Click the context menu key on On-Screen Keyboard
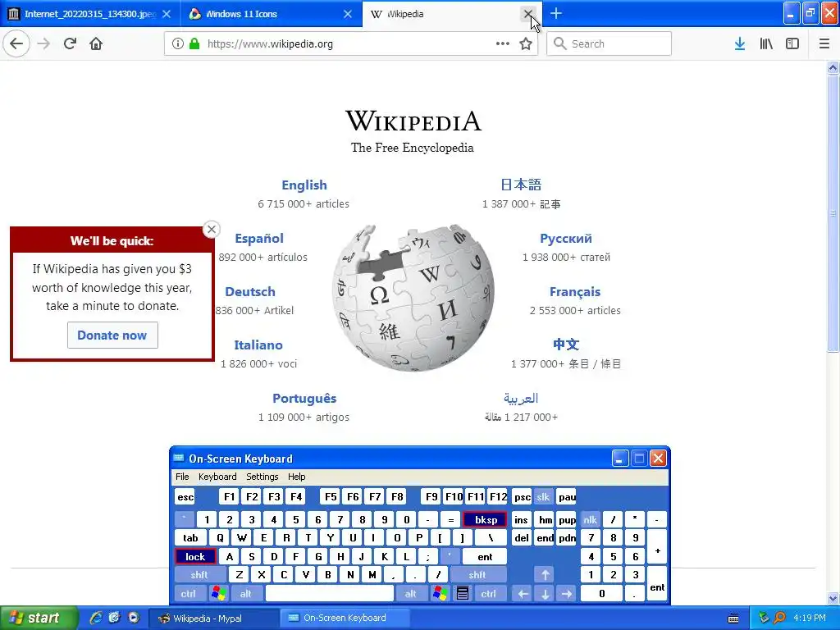840x630 pixels. coord(463,594)
